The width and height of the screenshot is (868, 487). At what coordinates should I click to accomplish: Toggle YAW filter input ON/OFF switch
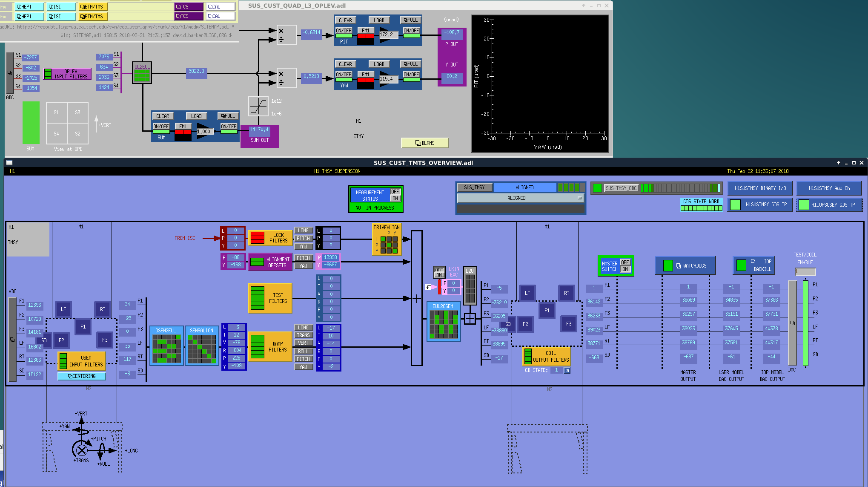(x=344, y=75)
